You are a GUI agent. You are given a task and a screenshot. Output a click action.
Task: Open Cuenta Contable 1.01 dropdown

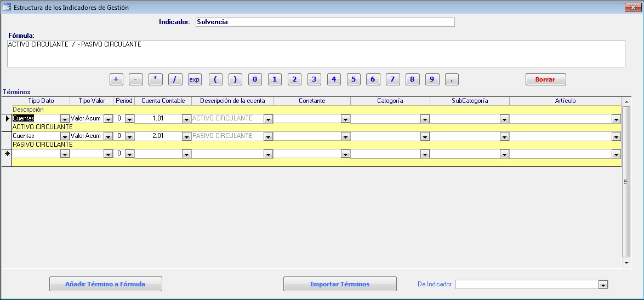pyautogui.click(x=186, y=119)
